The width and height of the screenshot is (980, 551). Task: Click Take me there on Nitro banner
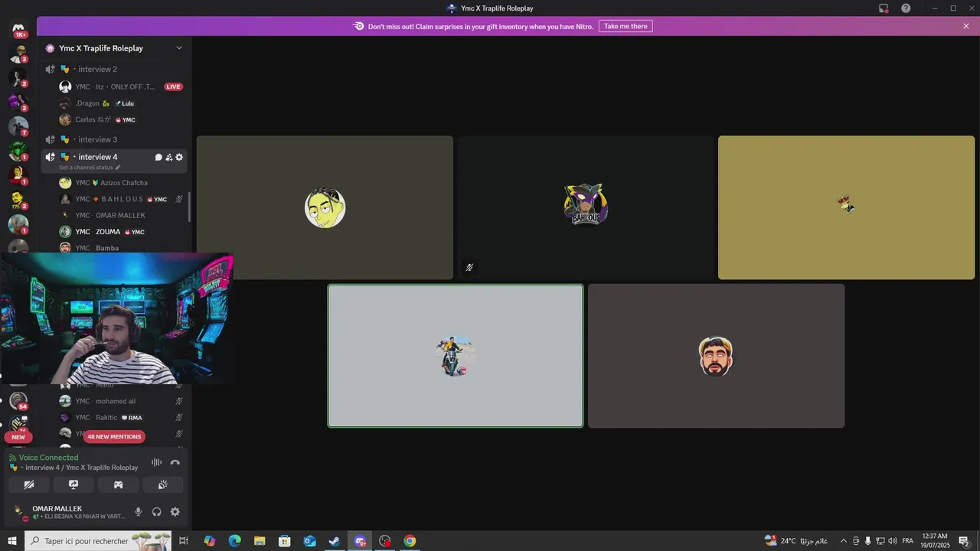pyautogui.click(x=626, y=26)
